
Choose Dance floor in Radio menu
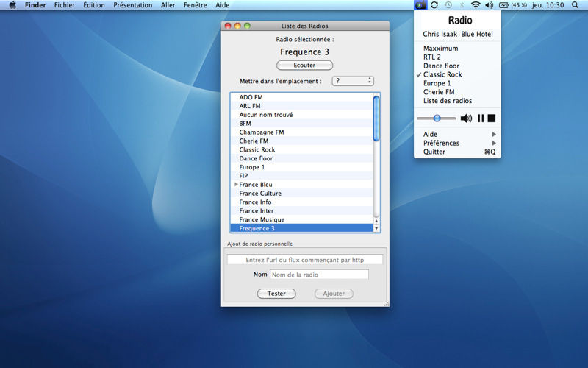(x=457, y=66)
